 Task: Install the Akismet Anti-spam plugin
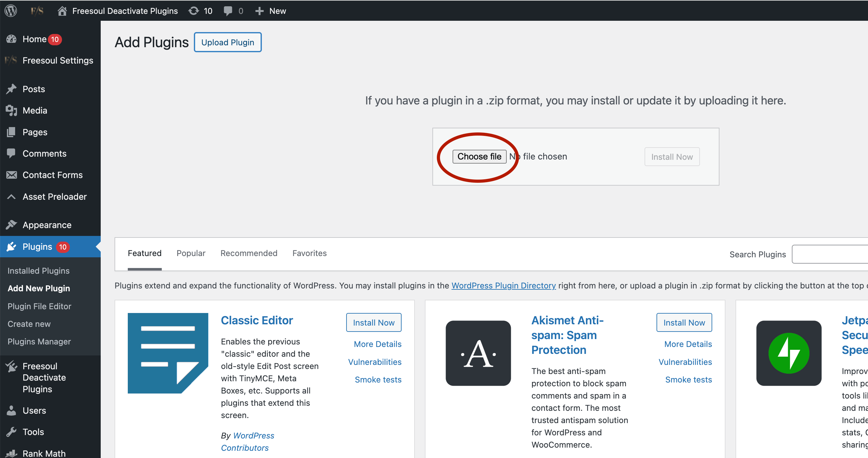point(684,322)
